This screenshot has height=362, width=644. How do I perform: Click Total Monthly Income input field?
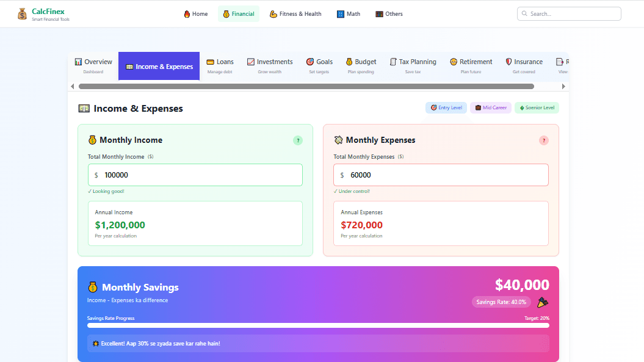point(195,175)
